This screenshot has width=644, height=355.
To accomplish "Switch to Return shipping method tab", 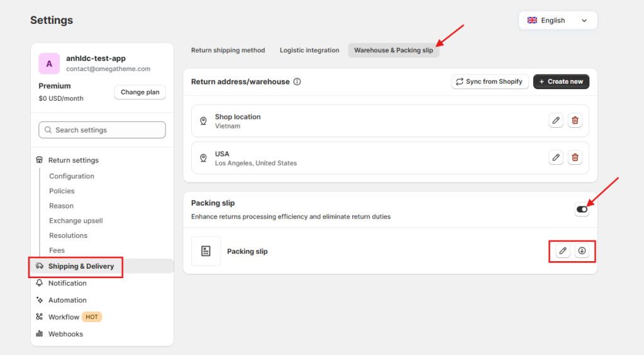I will pos(228,50).
